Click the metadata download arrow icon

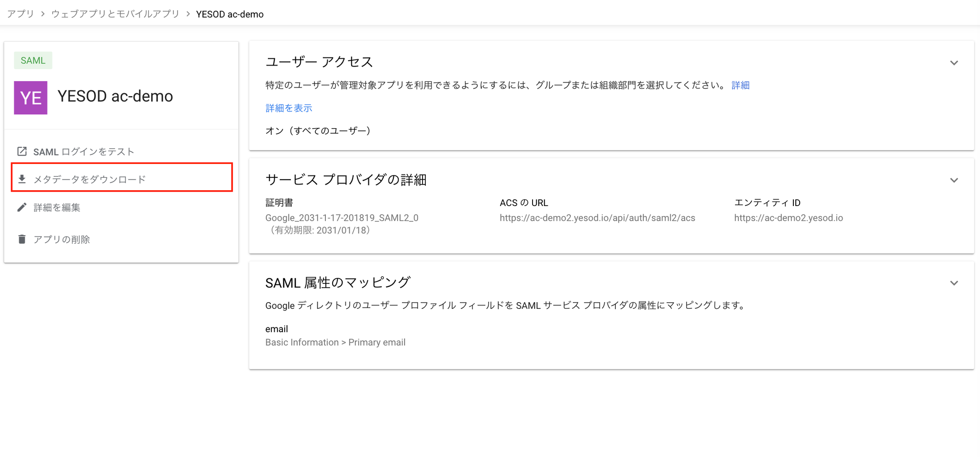[x=22, y=179]
